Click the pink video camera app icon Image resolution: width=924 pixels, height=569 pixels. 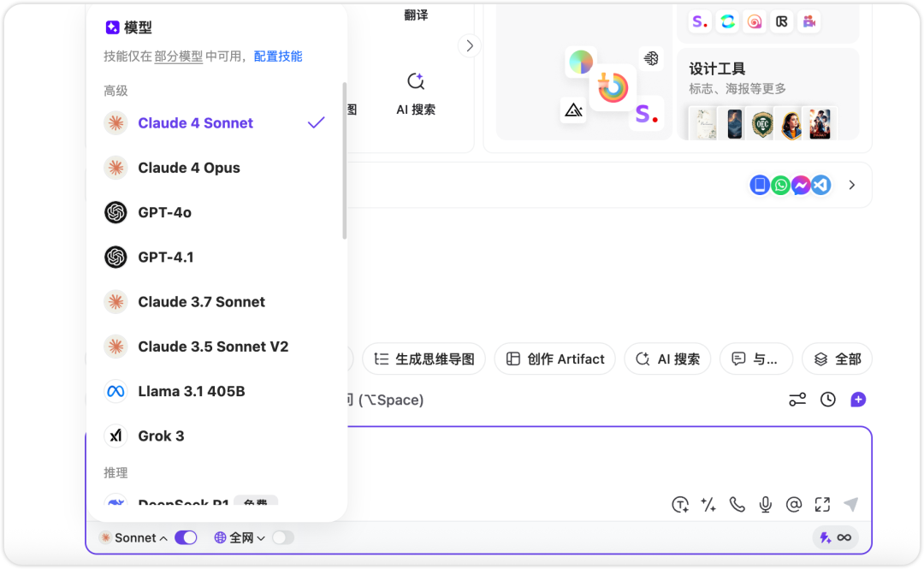coord(809,21)
